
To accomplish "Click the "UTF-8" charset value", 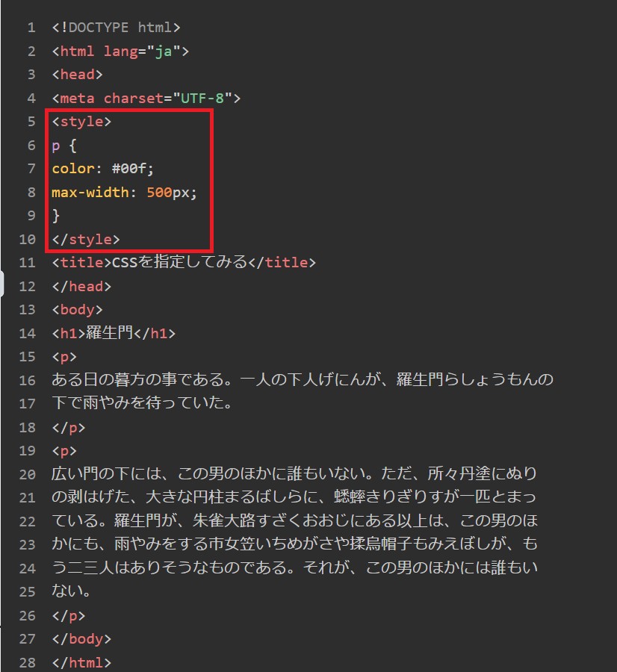I will (202, 98).
